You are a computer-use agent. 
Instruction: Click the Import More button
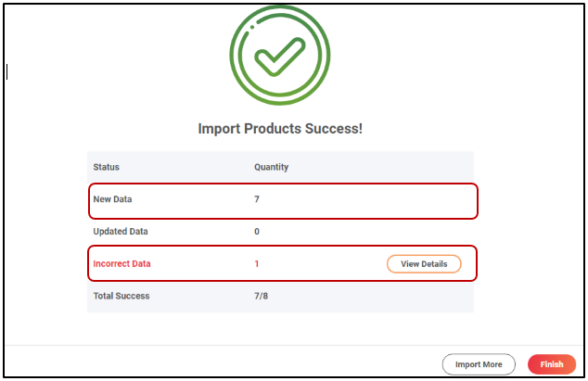(x=479, y=364)
